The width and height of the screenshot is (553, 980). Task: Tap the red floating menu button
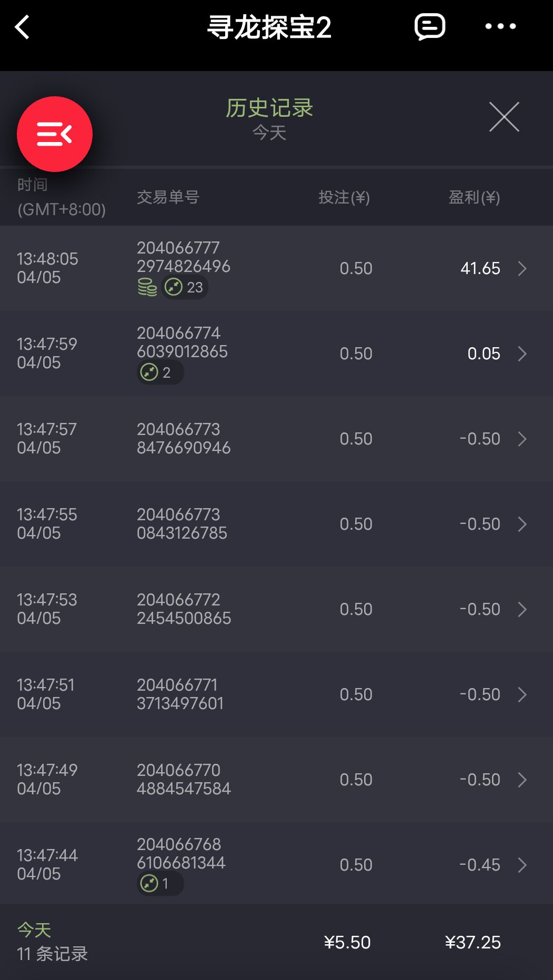(x=55, y=134)
